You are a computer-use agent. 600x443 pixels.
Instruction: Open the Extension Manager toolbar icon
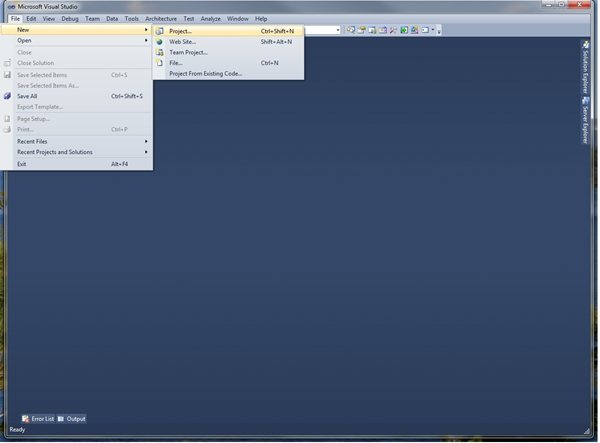click(x=414, y=30)
